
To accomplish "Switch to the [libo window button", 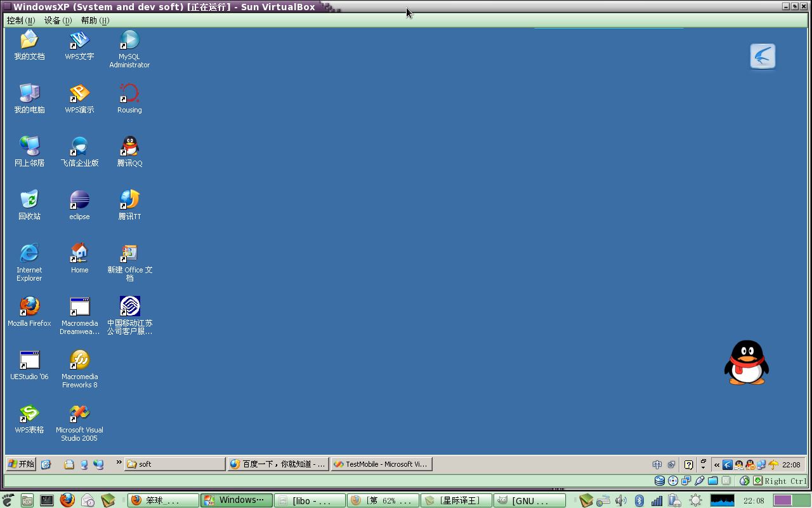I will (x=310, y=500).
